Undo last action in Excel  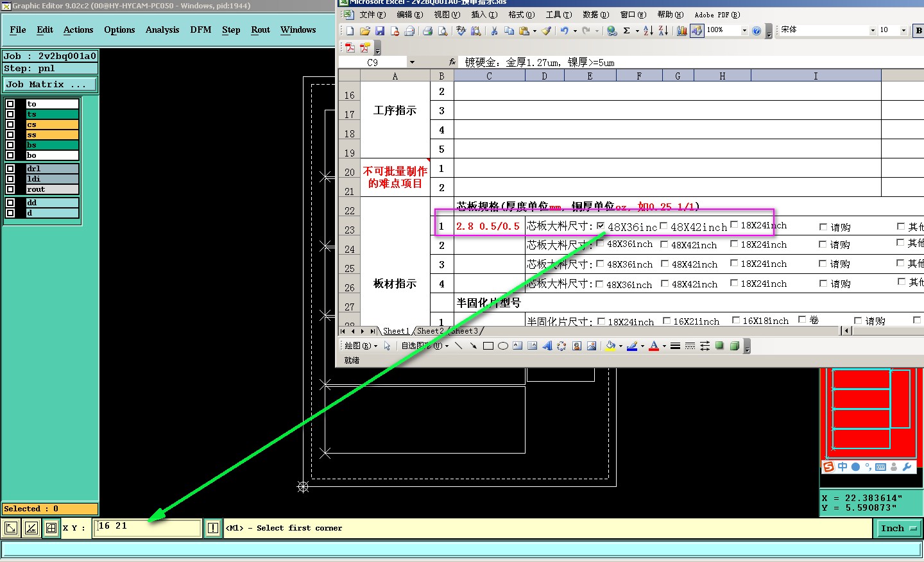tap(564, 30)
